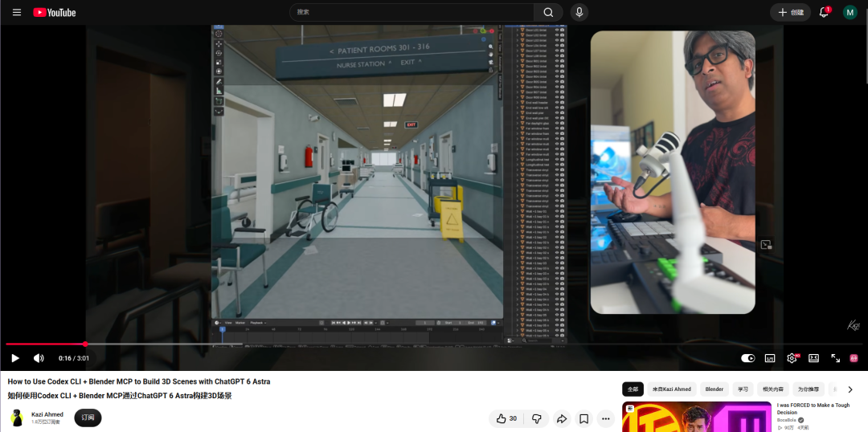Viewport: 868px width, 432px height.
Task: Switch to theater mode
Action: [813, 358]
